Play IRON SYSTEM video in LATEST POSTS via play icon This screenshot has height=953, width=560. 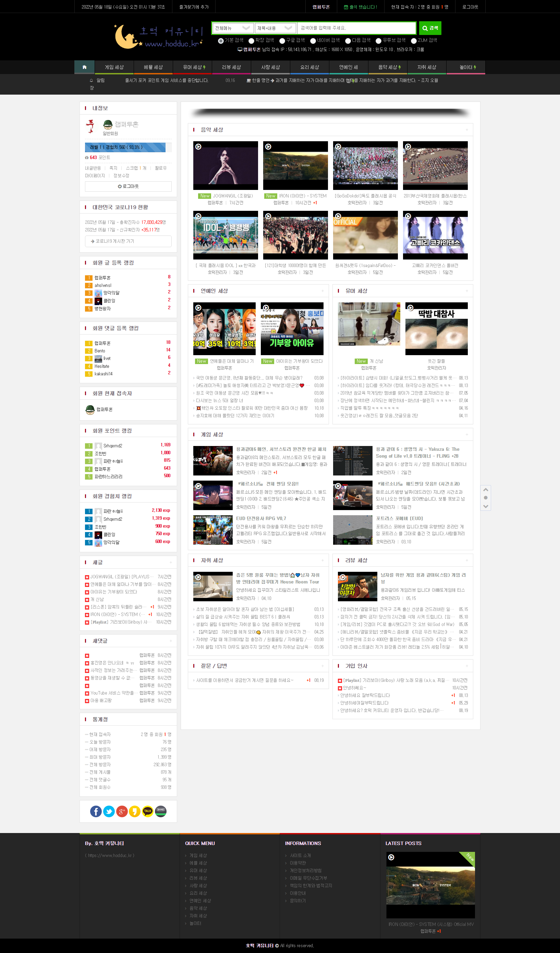(391, 857)
